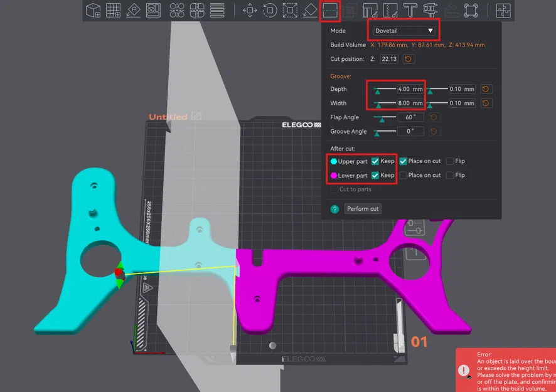
Task: Click Split to parts icon
Action: tap(197, 10)
